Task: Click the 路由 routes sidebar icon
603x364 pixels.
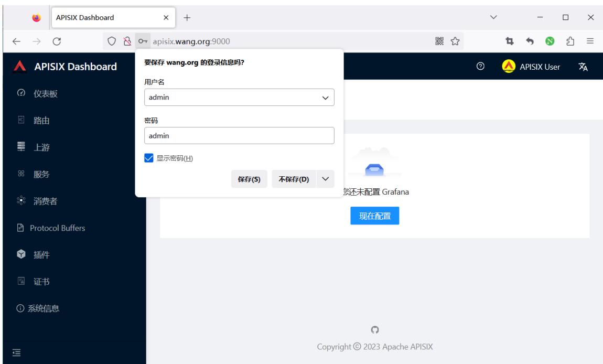Action: [21, 120]
